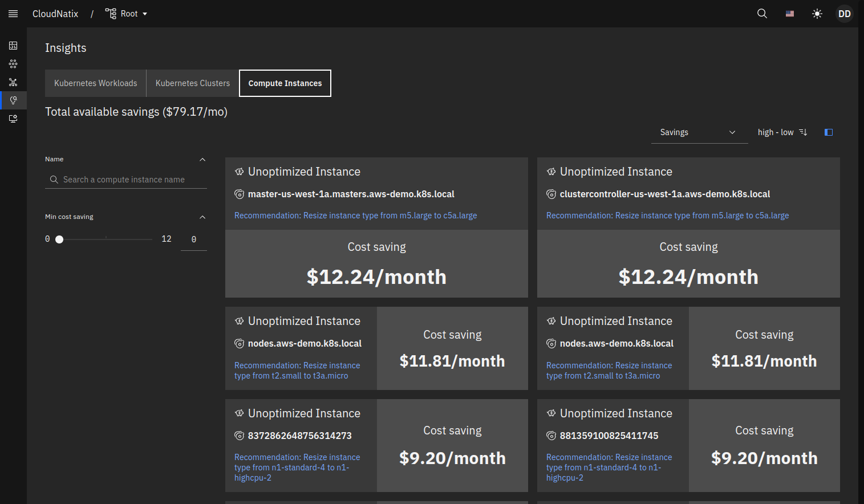864x504 pixels.
Task: Open the workloads icon in the sidebar
Action: coord(13,64)
